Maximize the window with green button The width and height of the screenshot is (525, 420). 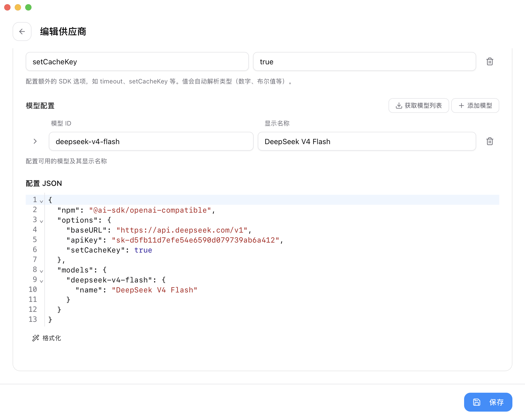click(28, 7)
